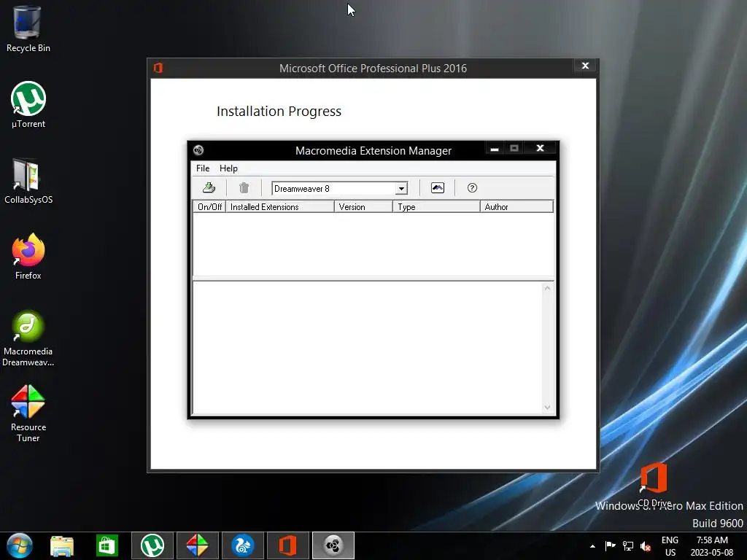Click the Office logo in the installer title bar
Viewport: 747px width, 560px height.
click(x=158, y=68)
